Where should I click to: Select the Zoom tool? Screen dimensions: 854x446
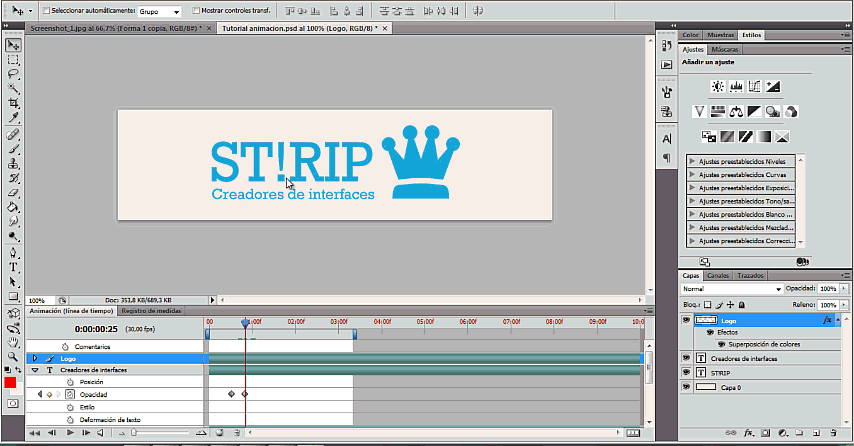[x=13, y=357]
